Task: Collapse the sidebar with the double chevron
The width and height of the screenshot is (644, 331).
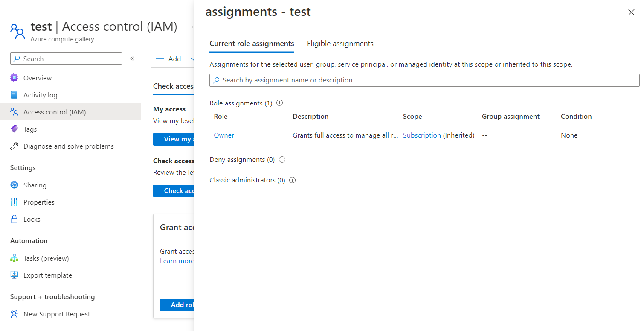Action: 132,58
